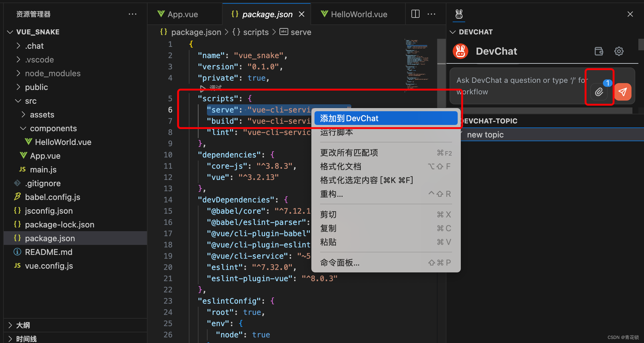The height and width of the screenshot is (343, 644).
Task: Collapse the src folder
Action: click(18, 101)
